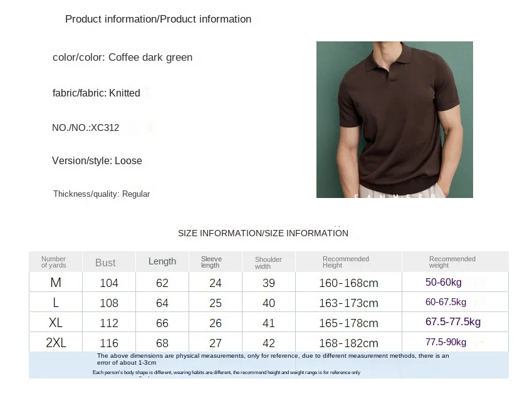The image size is (532, 396).
Task: Click shoulder width value '39'
Action: pyautogui.click(x=269, y=283)
